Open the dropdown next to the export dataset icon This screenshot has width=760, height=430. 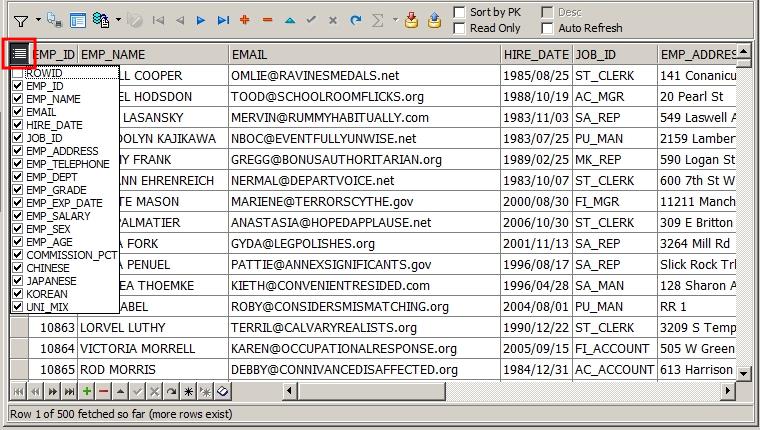tap(118, 20)
